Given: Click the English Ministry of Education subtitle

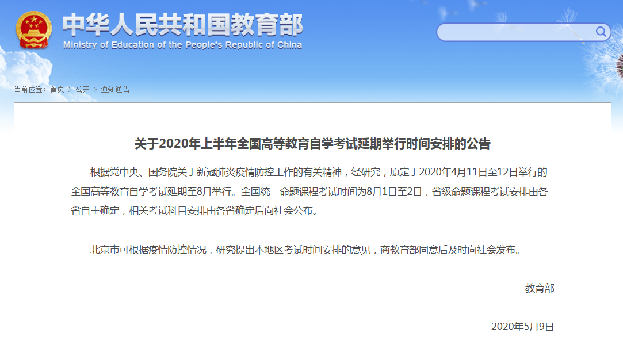Looking at the screenshot, I should 182,45.
